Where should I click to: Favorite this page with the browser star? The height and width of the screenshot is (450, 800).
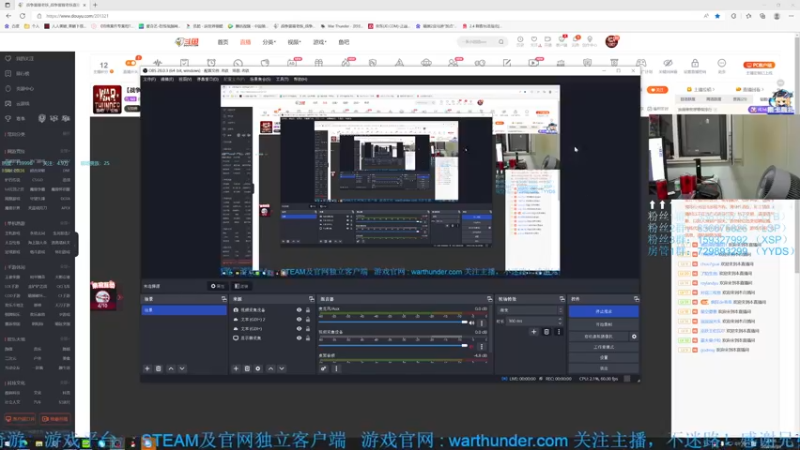pos(717,16)
